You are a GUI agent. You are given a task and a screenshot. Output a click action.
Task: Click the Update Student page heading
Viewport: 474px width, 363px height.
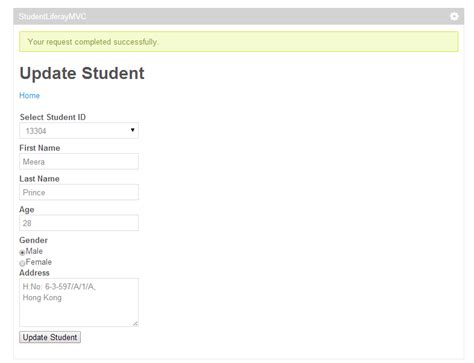[x=82, y=73]
